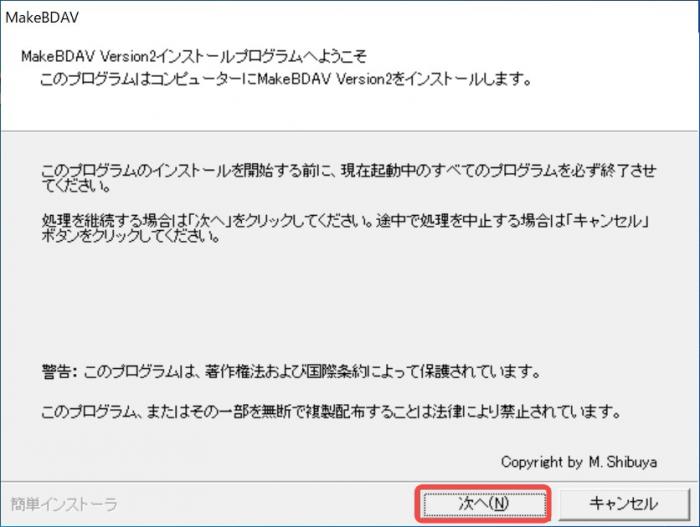Click the line 'このプログラムはコンピューターにMakeBDAV Version2をインストールします。'

[x=286, y=79]
